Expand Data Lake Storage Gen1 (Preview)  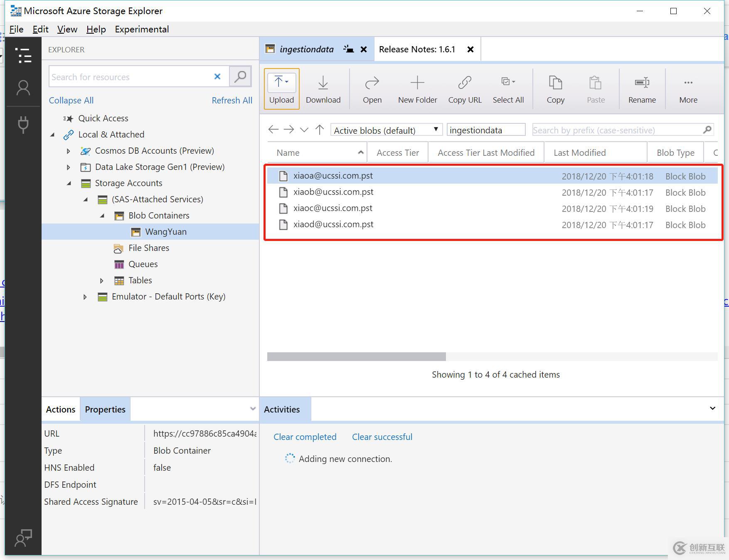pos(69,167)
